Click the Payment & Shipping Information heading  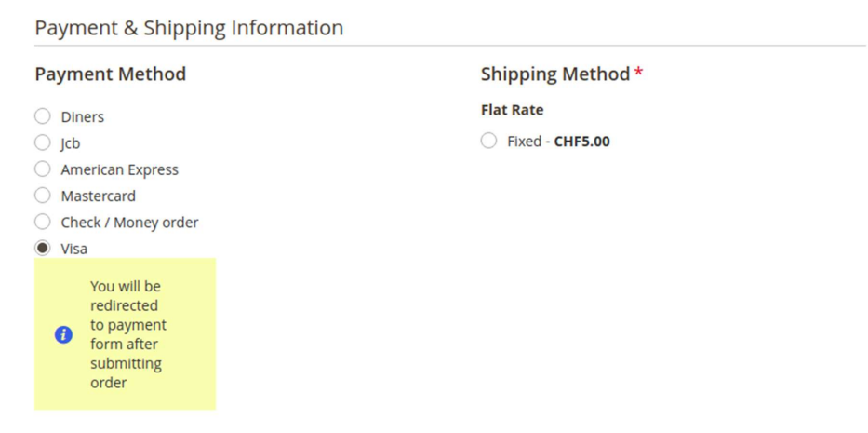(189, 28)
